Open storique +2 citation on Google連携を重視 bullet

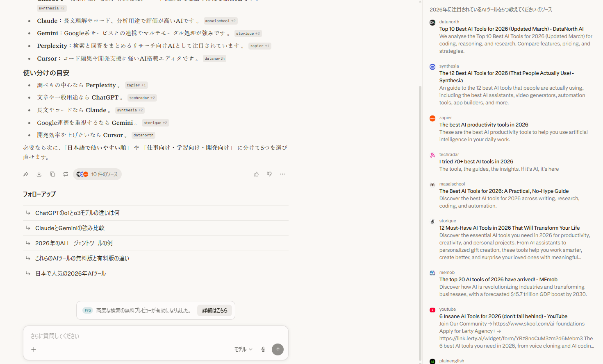(x=155, y=123)
